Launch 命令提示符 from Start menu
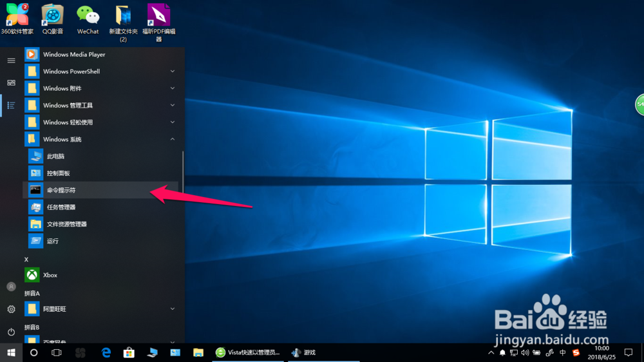This screenshot has width=644, height=362. (x=100, y=190)
